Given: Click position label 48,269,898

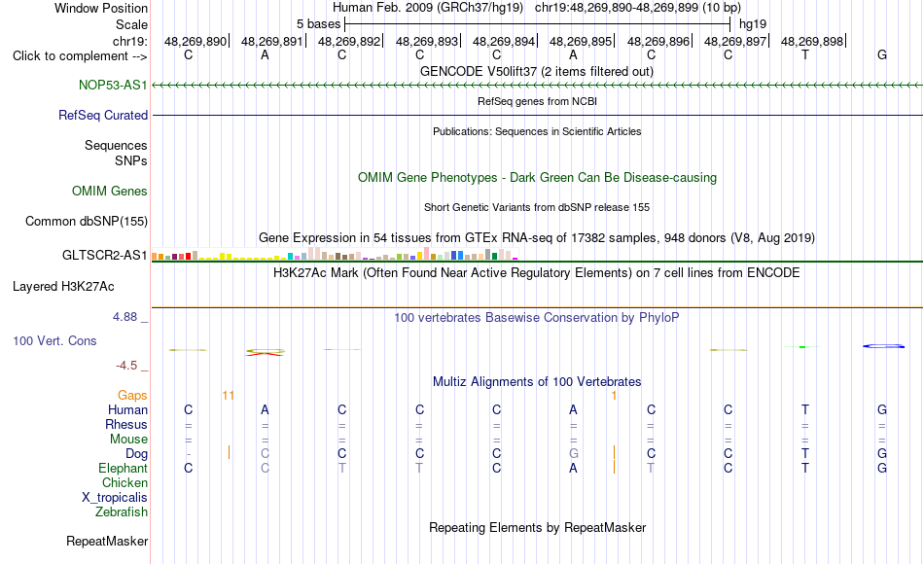Looking at the screenshot, I should click(812, 41).
